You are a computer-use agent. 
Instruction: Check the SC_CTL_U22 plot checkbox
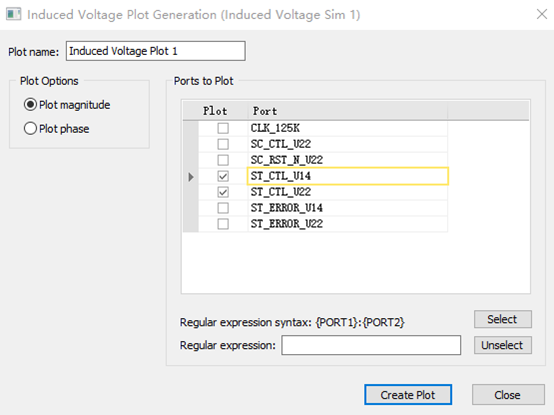click(223, 144)
